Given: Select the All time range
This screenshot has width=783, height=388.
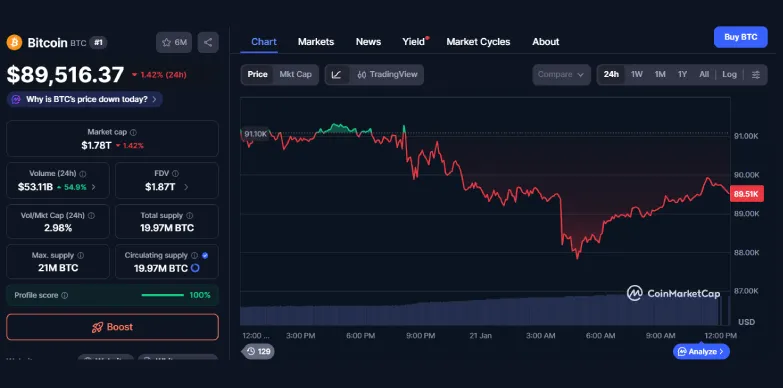Looking at the screenshot, I should pyautogui.click(x=704, y=74).
